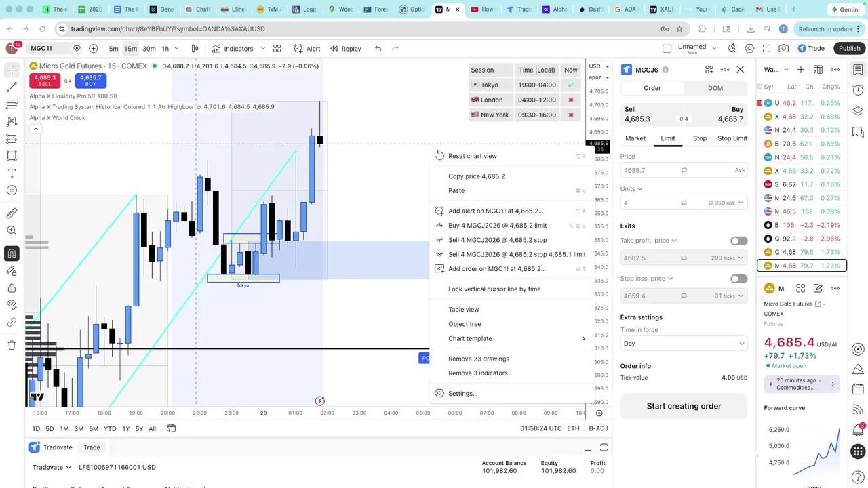Toggle the Take profit switch
This screenshot has width=868, height=488.
(738, 241)
